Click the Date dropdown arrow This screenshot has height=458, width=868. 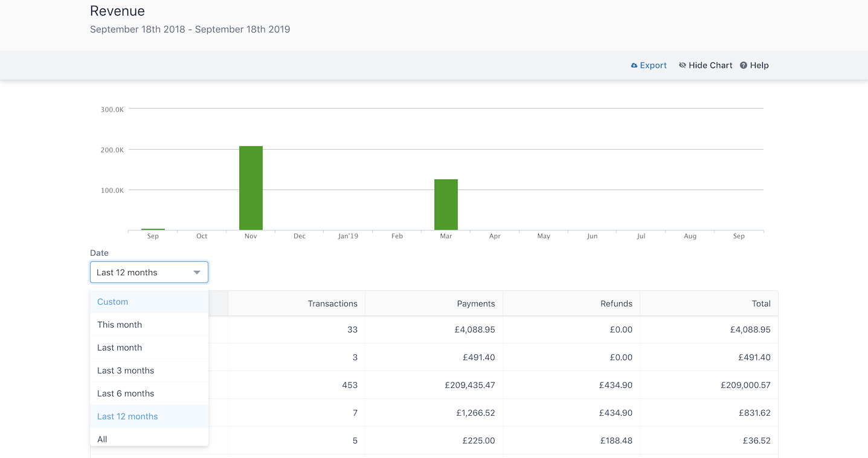coord(197,273)
